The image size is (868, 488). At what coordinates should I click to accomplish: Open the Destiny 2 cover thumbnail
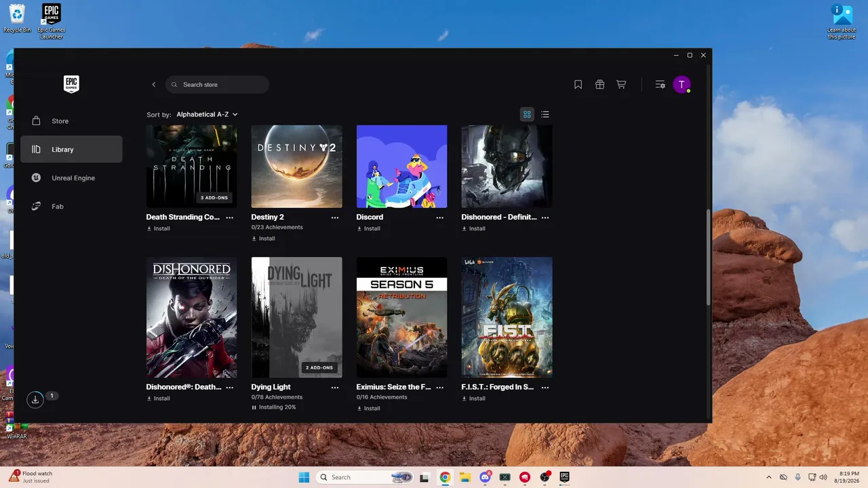click(297, 167)
